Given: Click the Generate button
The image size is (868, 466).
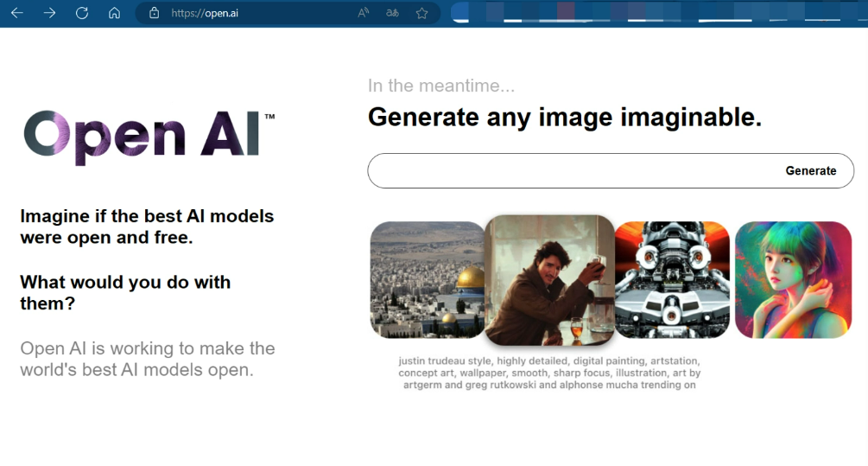Looking at the screenshot, I should tap(810, 170).
